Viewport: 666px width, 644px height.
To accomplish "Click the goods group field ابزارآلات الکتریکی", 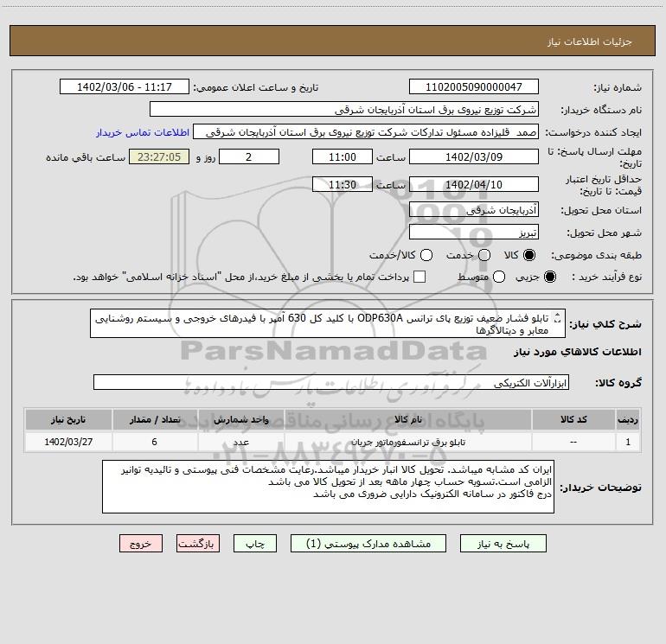I will 331,382.
